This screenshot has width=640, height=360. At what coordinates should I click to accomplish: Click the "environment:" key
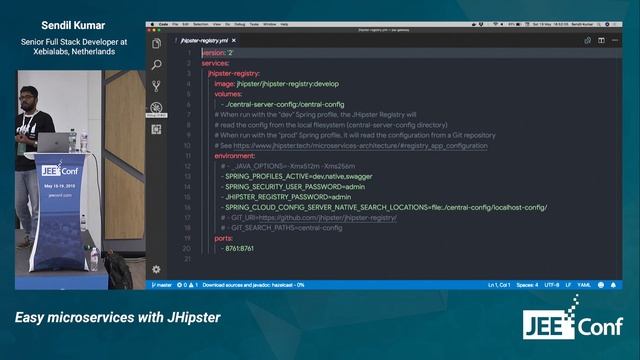click(x=235, y=156)
